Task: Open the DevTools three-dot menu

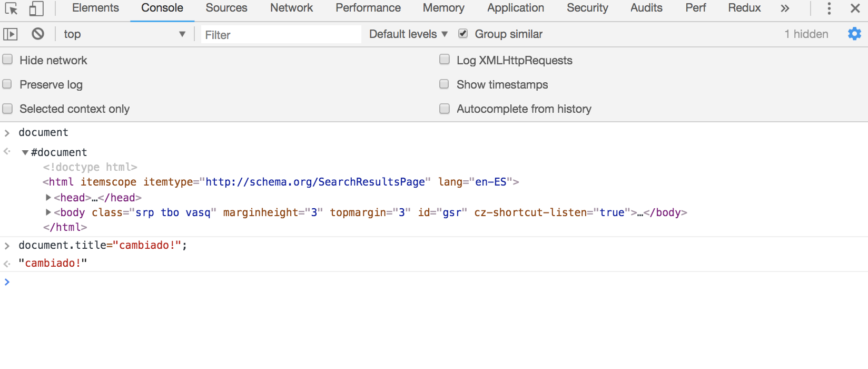Action: [829, 8]
